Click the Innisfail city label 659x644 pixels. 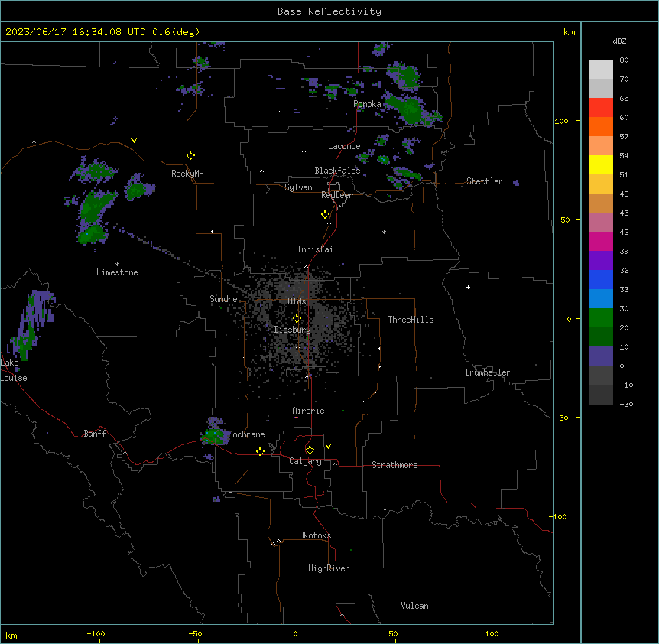point(317,249)
